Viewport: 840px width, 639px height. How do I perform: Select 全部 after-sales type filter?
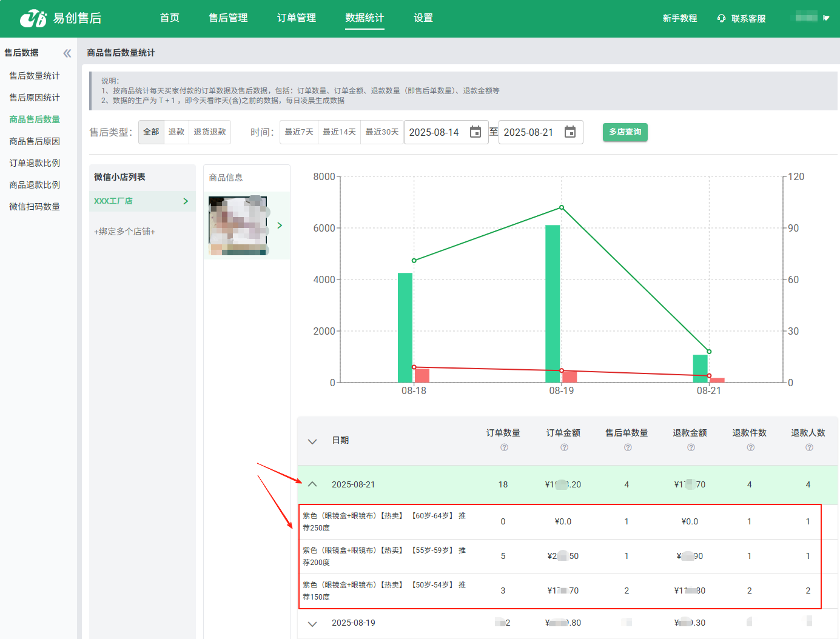[x=151, y=132]
